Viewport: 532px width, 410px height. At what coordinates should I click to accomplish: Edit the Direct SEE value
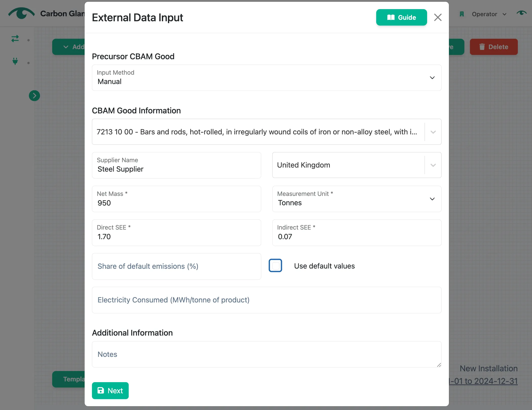176,233
